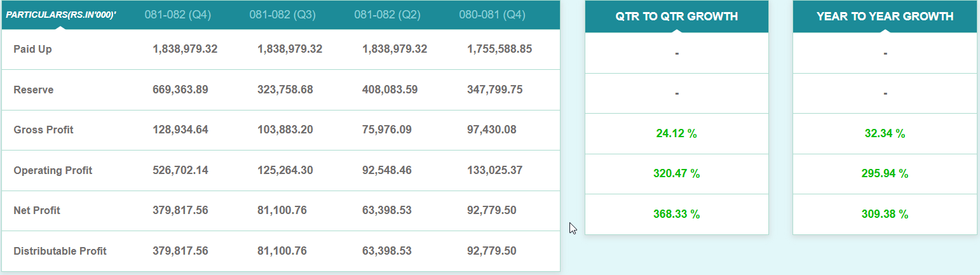Click the Net Profit row label

click(x=37, y=210)
